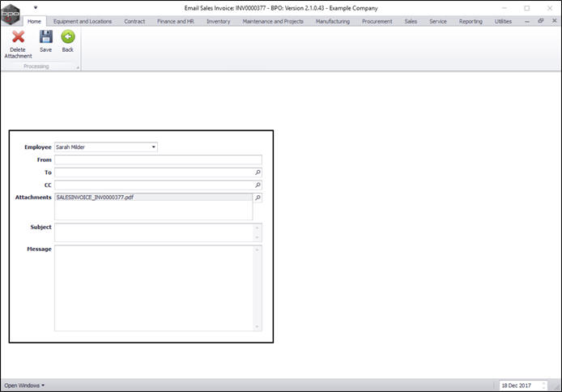562x392 pixels.
Task: Switch to the Home tab
Action: [x=34, y=21]
